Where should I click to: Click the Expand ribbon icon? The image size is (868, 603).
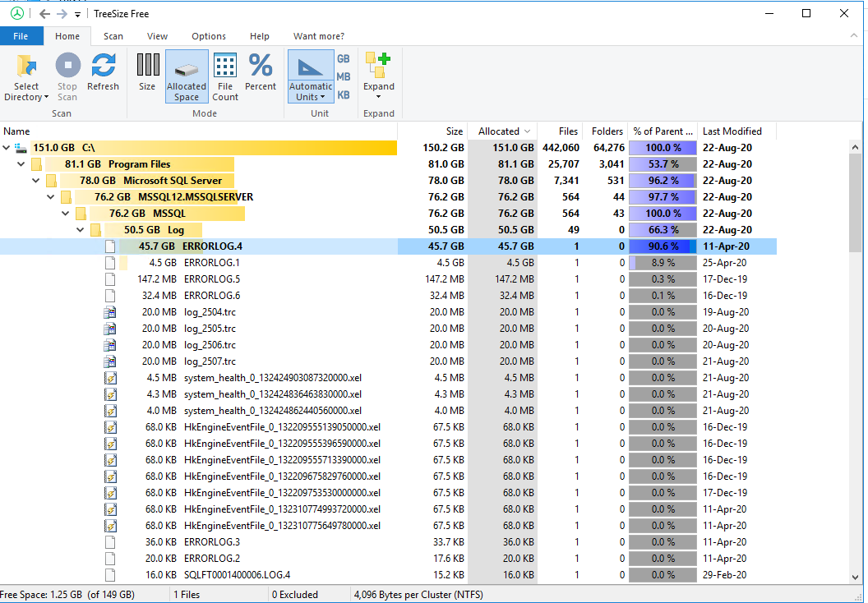(379, 65)
